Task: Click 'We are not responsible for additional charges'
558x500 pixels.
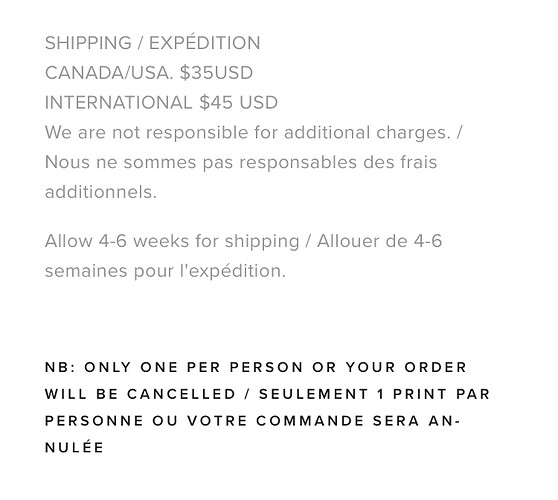Action: [248, 133]
